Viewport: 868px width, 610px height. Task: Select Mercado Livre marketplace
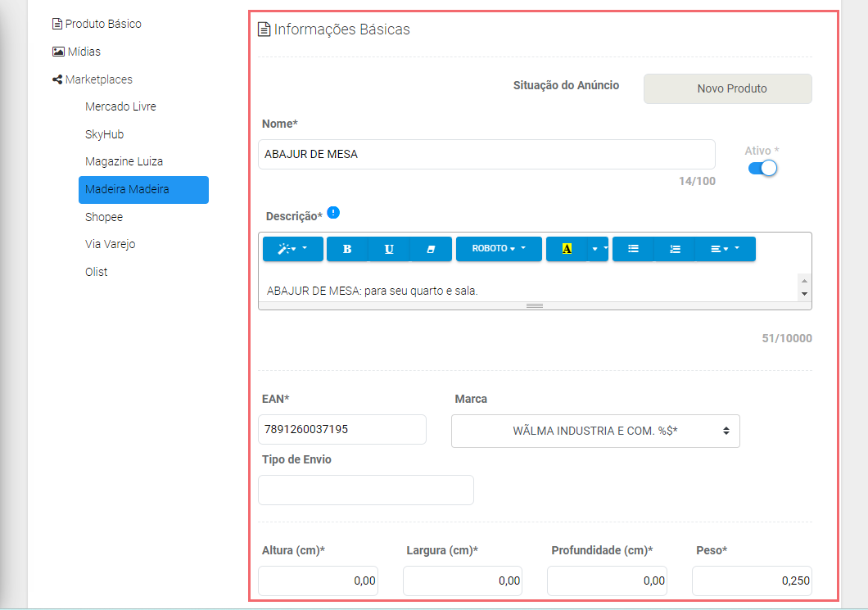(x=120, y=106)
